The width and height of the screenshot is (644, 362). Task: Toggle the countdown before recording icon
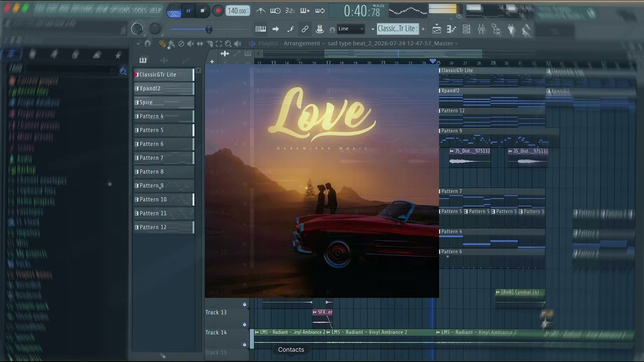pos(290,11)
